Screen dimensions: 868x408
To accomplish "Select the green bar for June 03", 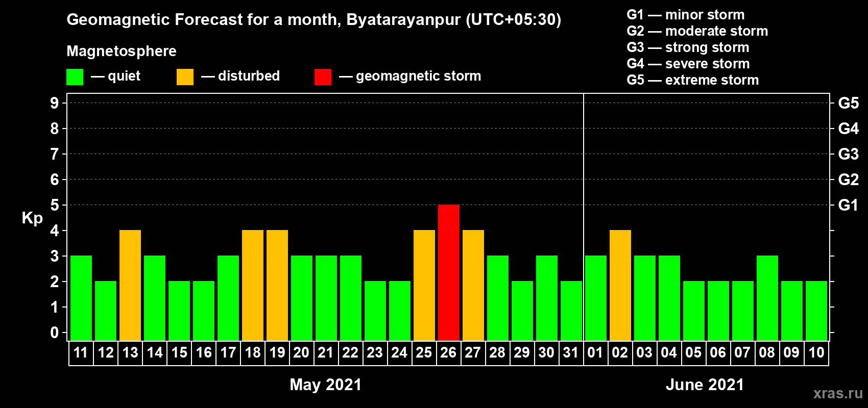I will coord(645,298).
